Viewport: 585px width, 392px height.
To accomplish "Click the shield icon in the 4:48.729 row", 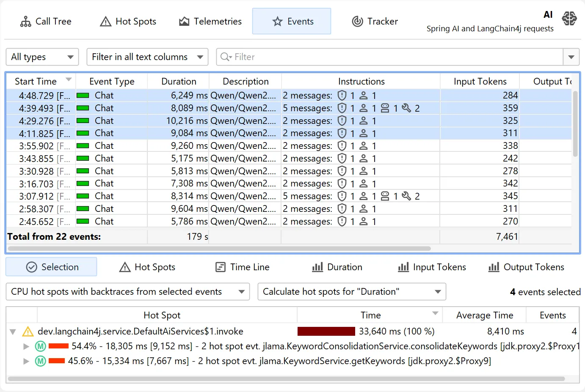I will (x=342, y=96).
